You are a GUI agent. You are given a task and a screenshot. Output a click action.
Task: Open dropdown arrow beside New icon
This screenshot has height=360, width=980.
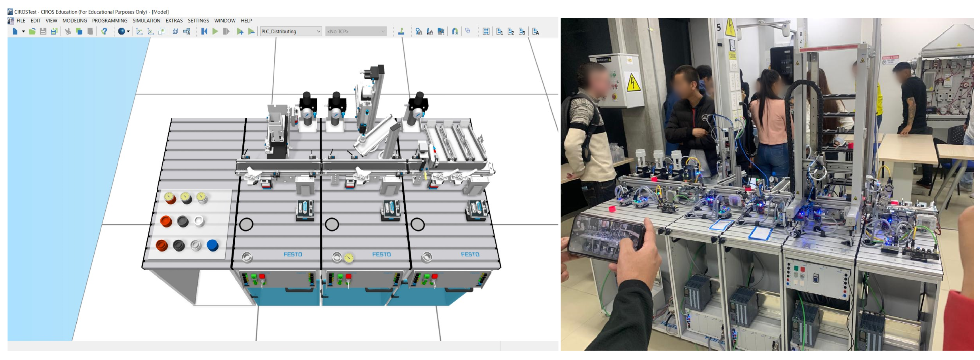pos(23,31)
